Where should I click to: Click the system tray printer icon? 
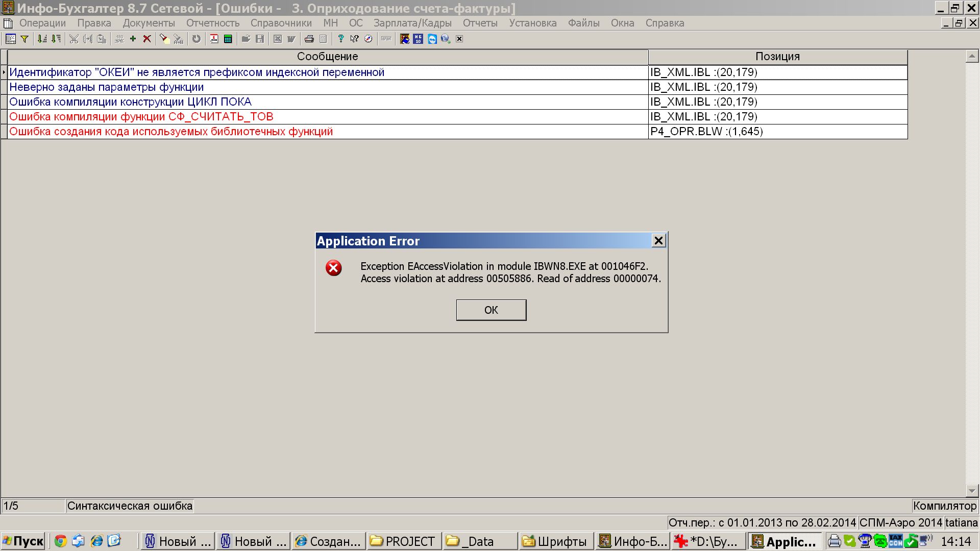click(x=835, y=541)
